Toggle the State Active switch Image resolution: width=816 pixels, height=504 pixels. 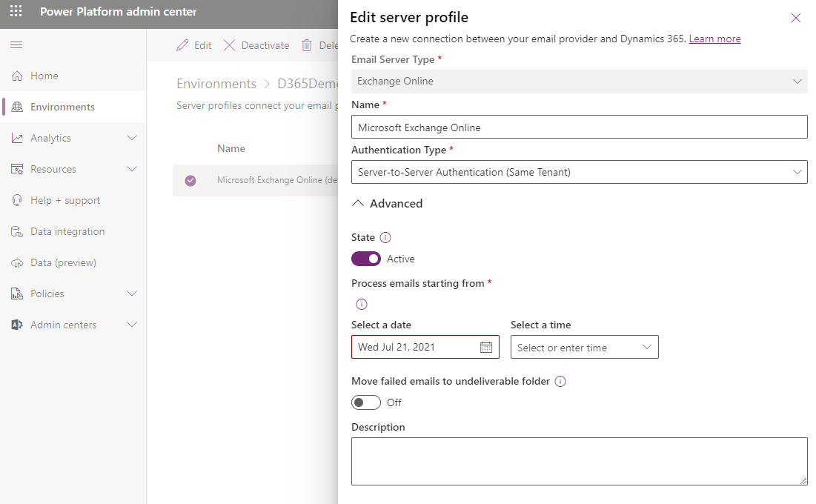(366, 259)
